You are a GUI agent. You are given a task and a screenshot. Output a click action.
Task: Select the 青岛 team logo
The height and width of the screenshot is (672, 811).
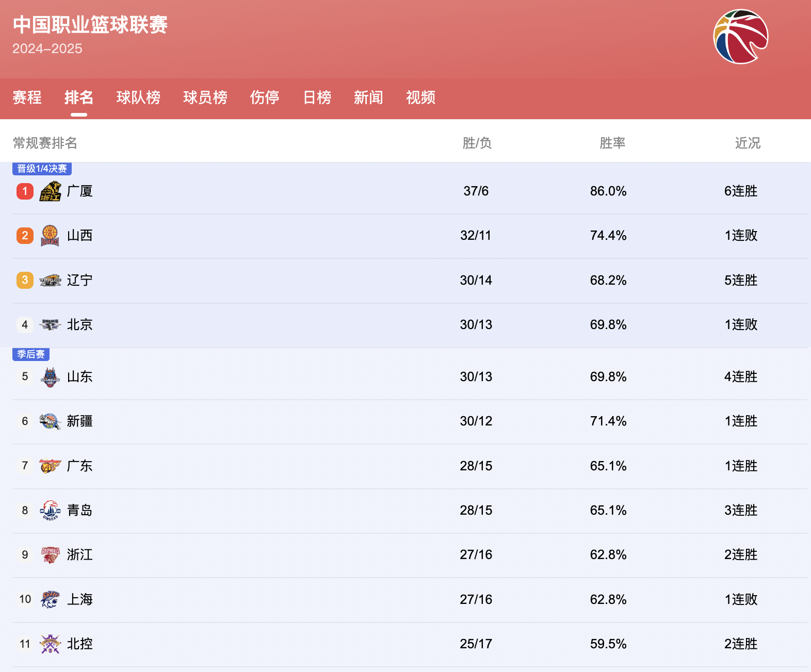tap(50, 510)
